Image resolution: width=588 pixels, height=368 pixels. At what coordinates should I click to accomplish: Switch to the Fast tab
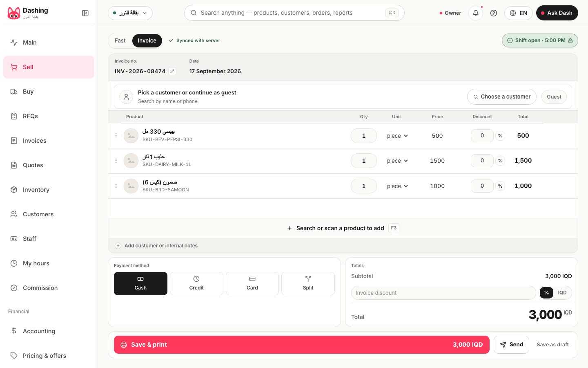[120, 40]
